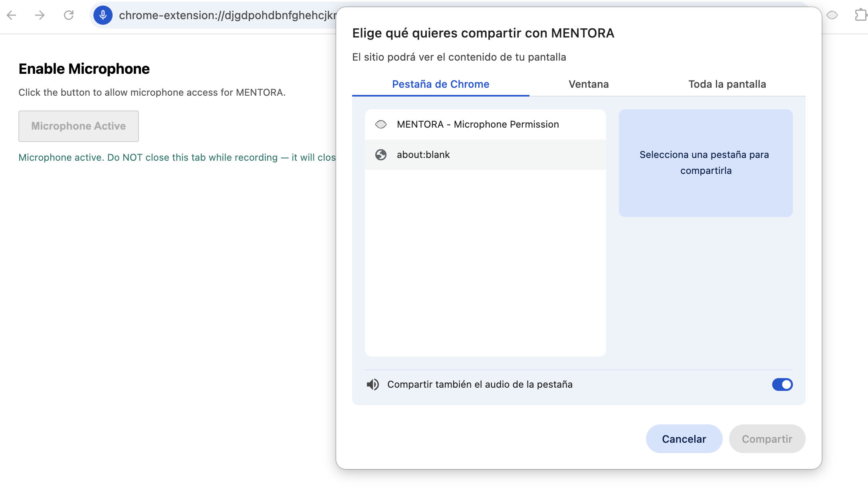The image size is (868, 489).
Task: Switch to the Toda la pantalla tab
Action: click(x=727, y=84)
